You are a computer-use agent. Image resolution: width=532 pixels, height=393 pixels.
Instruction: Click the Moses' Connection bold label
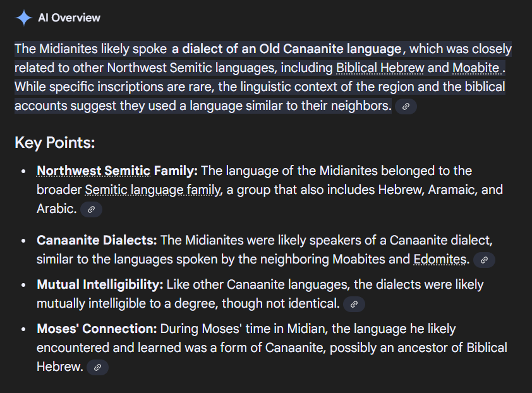(97, 329)
